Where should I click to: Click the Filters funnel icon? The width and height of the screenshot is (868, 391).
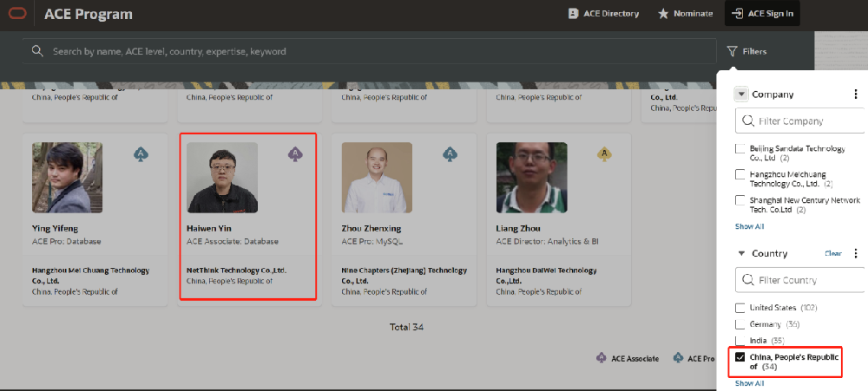click(733, 51)
